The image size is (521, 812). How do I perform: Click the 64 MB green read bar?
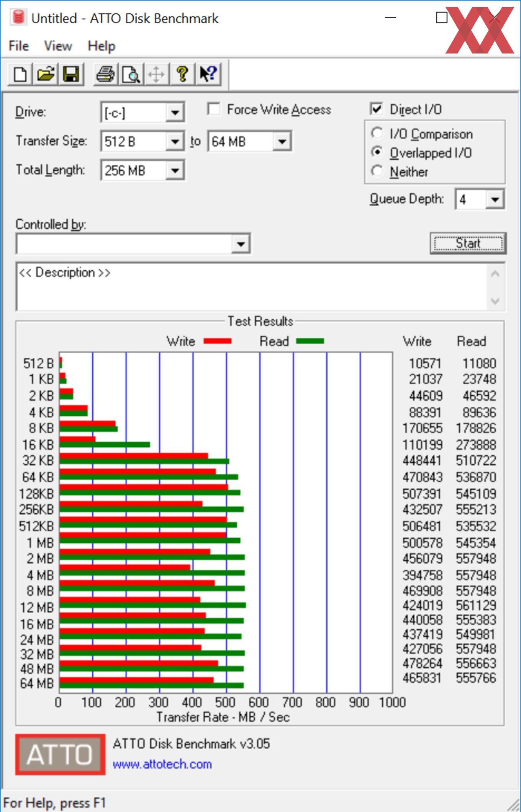tap(151, 685)
